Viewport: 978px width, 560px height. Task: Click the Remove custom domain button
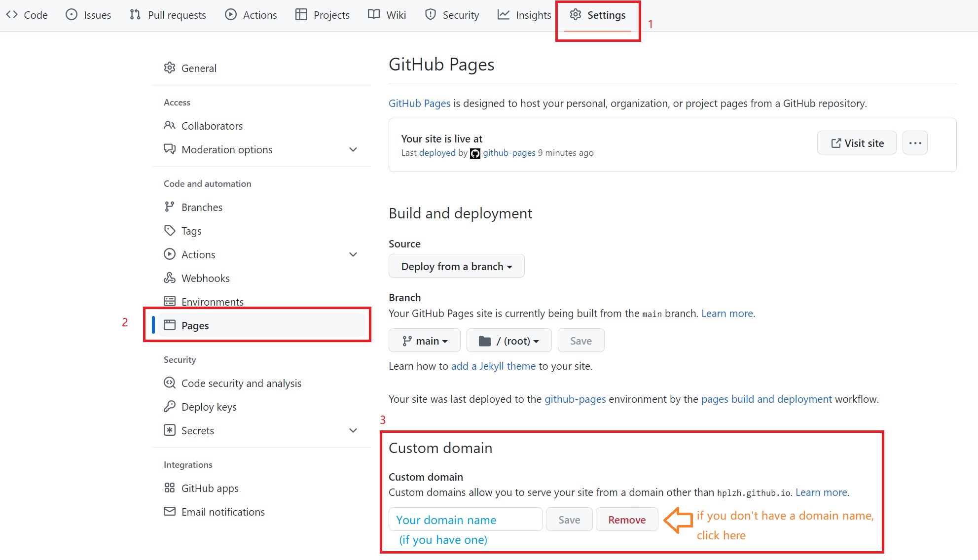click(627, 520)
